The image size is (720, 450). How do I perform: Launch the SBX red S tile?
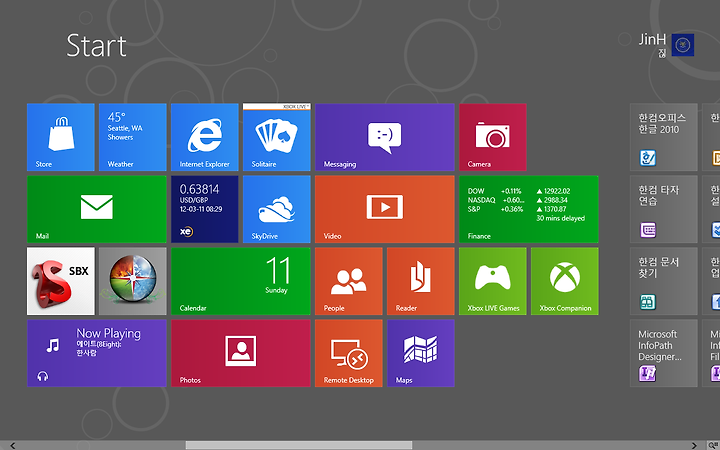[61, 281]
